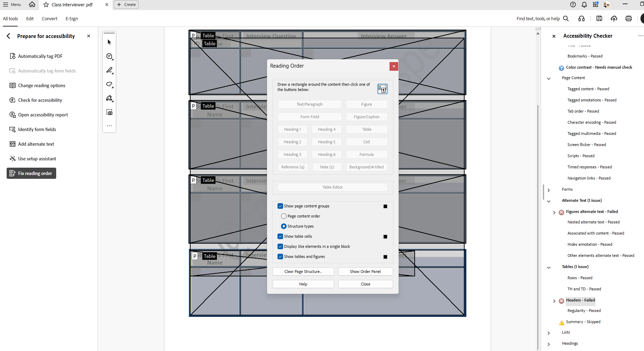
Task: Select Add alternate text
Action: [36, 144]
